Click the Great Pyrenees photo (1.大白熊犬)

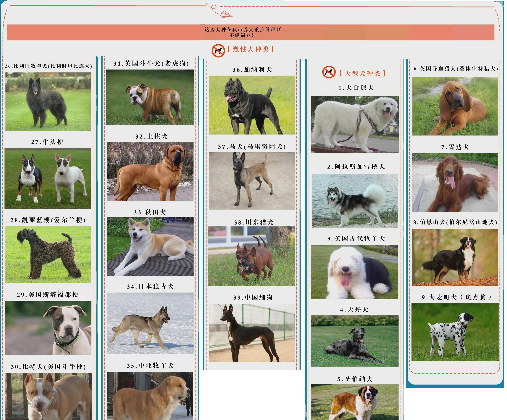(355, 124)
